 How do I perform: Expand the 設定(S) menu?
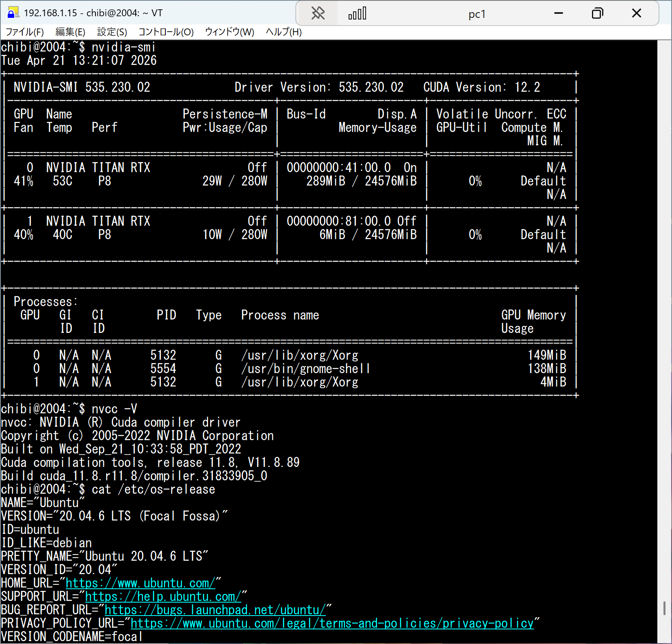tap(112, 32)
